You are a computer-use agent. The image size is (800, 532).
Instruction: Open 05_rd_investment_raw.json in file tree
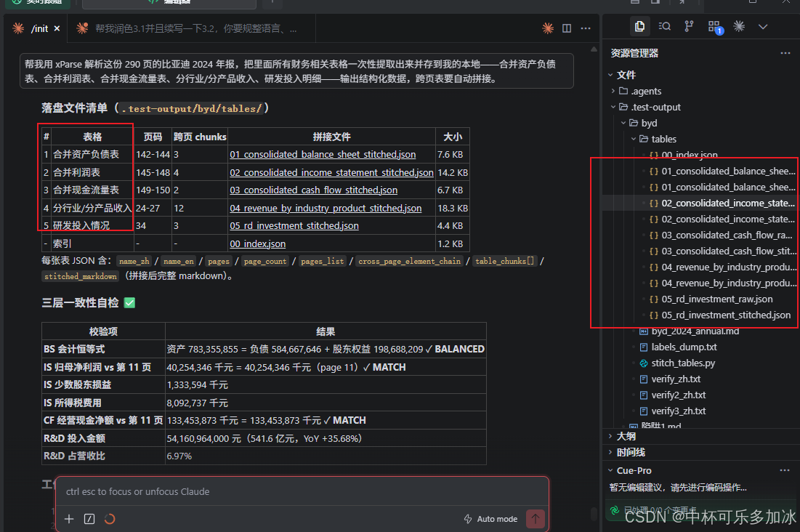point(717,299)
